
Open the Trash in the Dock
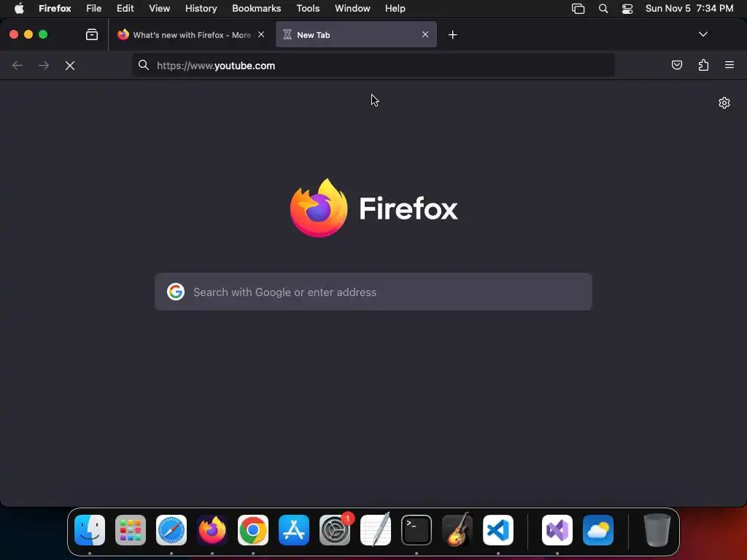pyautogui.click(x=657, y=530)
